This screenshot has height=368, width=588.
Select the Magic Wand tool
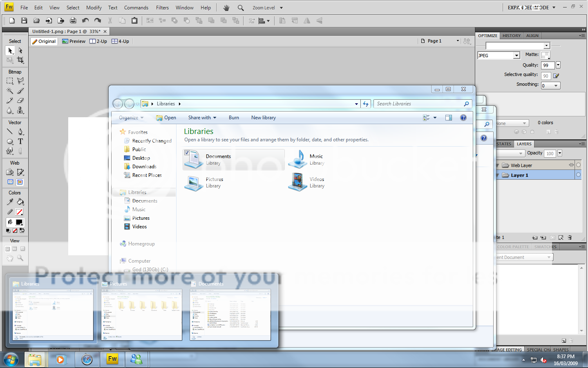[10, 91]
